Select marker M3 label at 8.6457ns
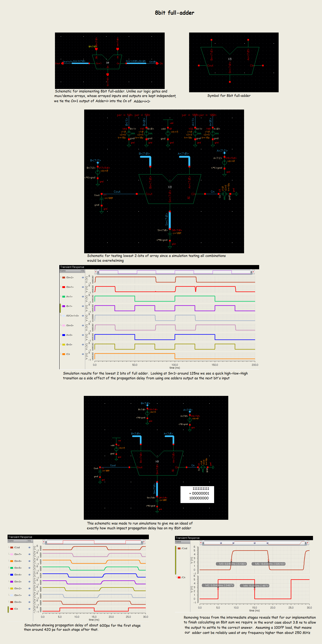Screen dimensions: 322x644 (x=232, y=564)
